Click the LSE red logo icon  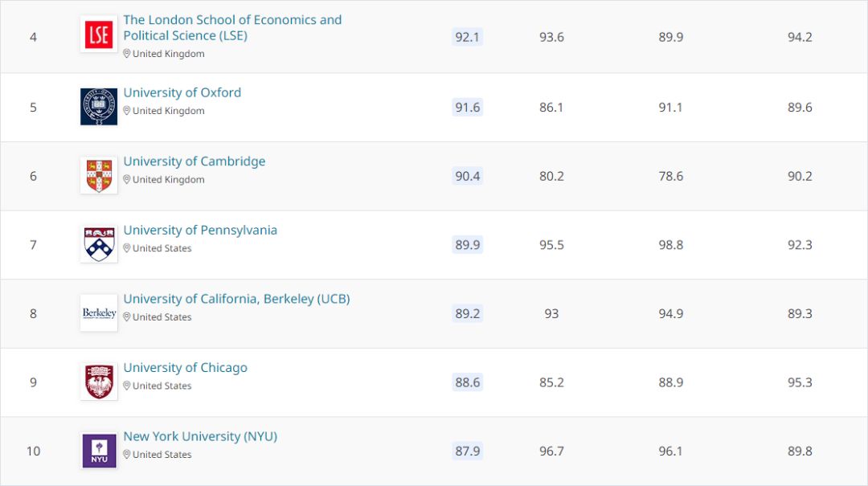(99, 35)
